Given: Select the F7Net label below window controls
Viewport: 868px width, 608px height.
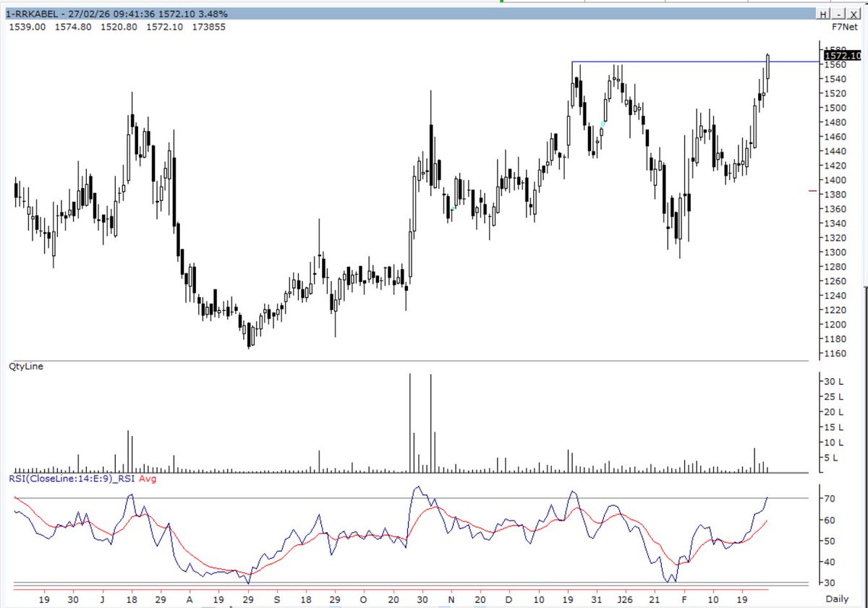Looking at the screenshot, I should (846, 26).
